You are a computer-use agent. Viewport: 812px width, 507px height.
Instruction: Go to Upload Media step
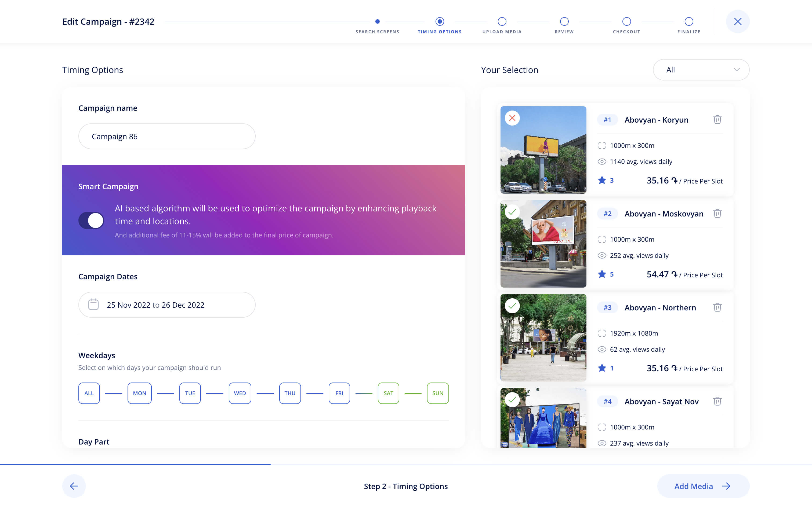(502, 22)
